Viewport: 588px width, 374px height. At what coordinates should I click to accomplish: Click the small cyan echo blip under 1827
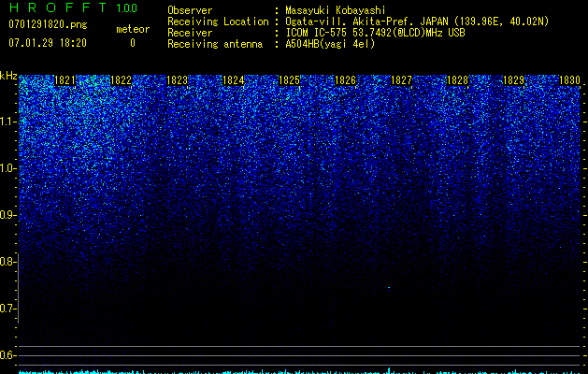(x=389, y=289)
